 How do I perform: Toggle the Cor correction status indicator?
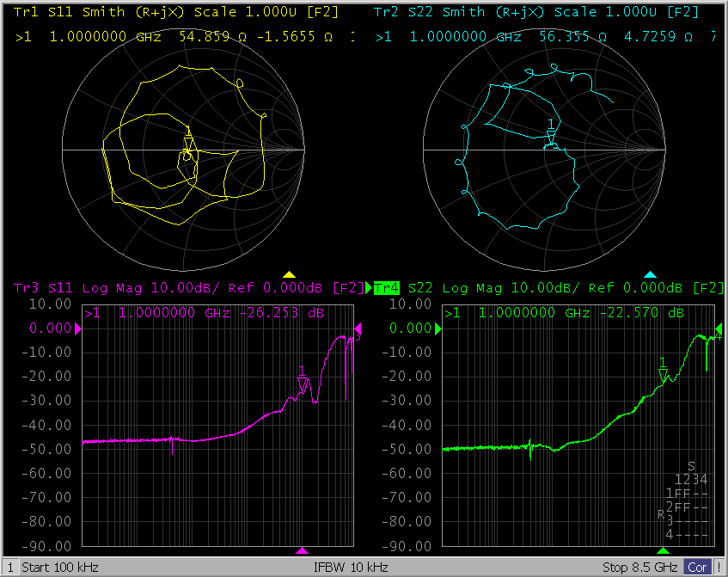[697, 568]
